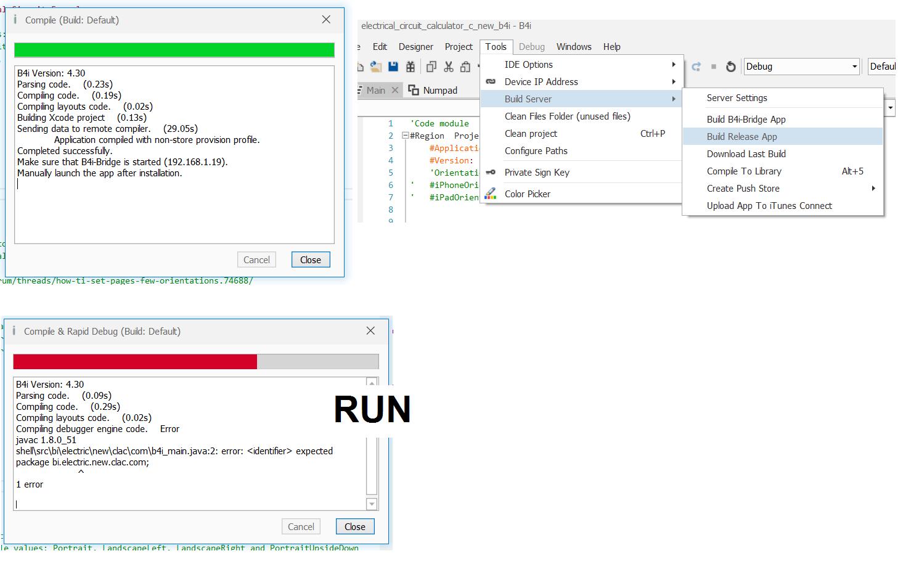
Task: Close the Compile & Rapid Debug dialog window
Action: coord(370,331)
